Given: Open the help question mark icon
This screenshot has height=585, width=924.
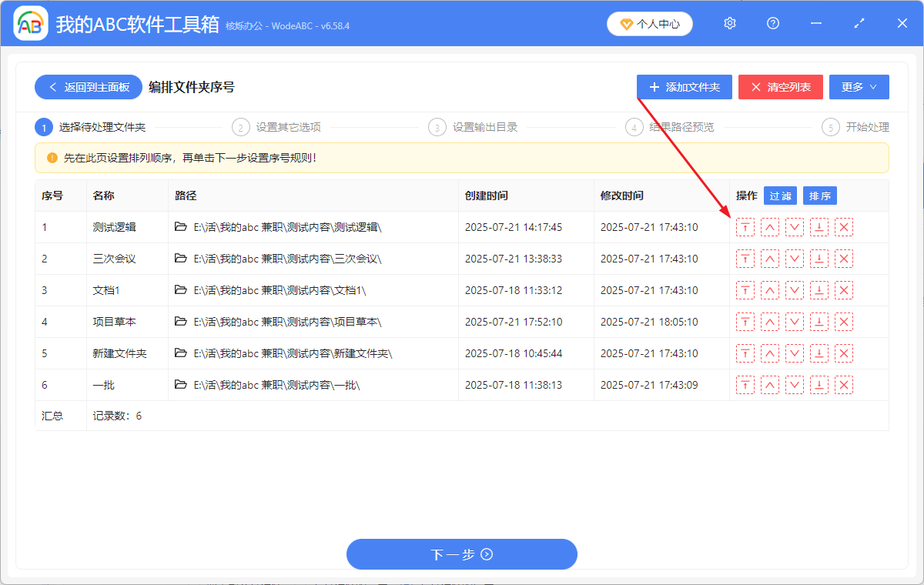Looking at the screenshot, I should coord(773,24).
